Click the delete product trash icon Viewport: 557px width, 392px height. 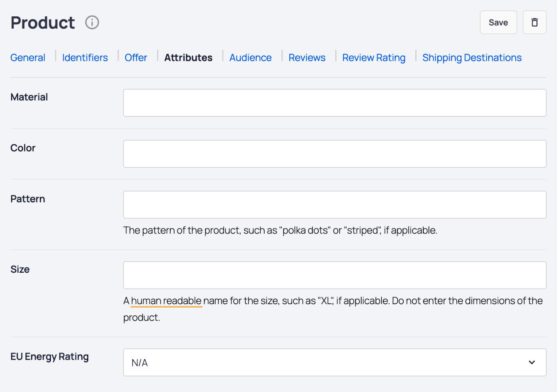(534, 22)
